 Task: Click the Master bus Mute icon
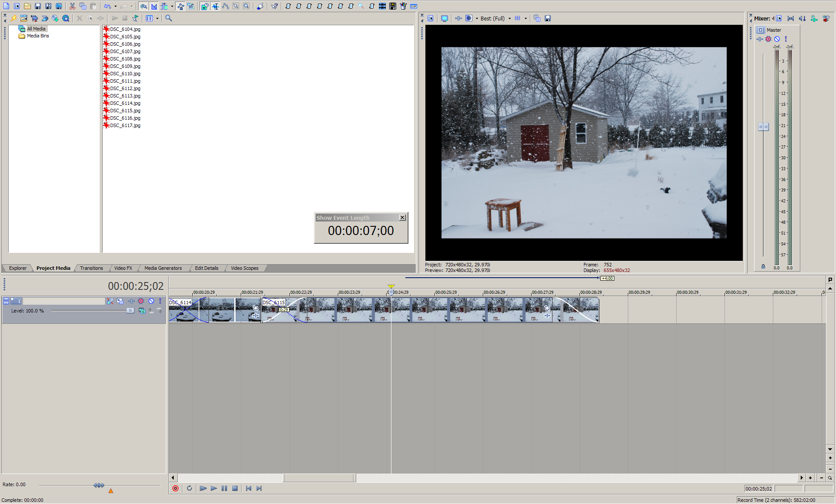point(777,39)
